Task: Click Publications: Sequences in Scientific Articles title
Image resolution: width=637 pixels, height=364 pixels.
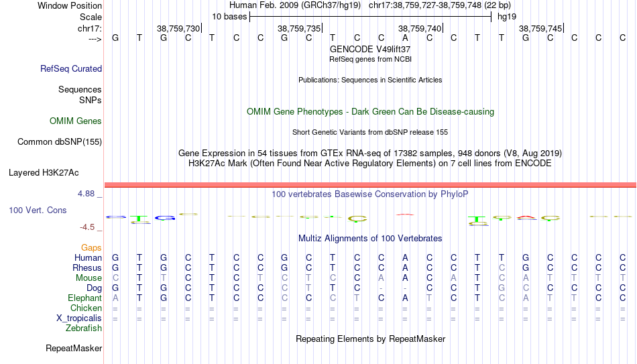Action: [370, 80]
